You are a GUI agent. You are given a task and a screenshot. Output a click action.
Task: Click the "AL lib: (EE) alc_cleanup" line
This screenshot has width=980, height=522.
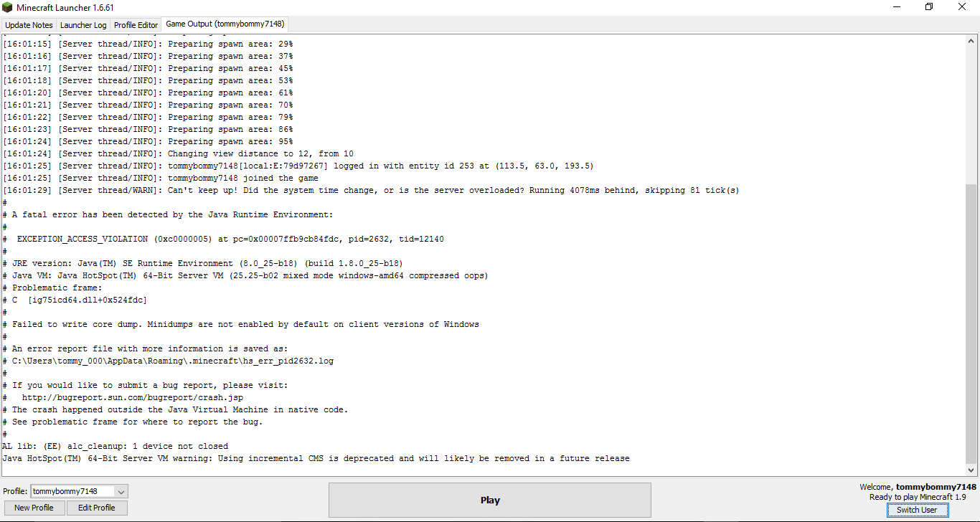[x=116, y=446]
